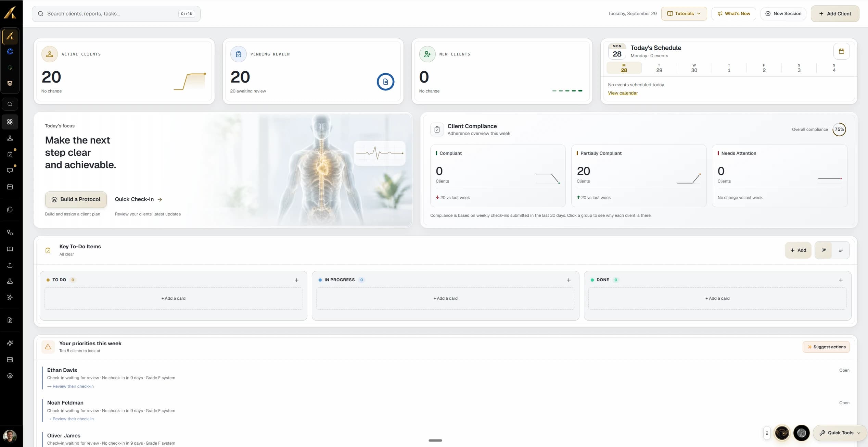This screenshot has width=868, height=447.
Task: Open the clients people icon in sidebar
Action: coord(10,138)
